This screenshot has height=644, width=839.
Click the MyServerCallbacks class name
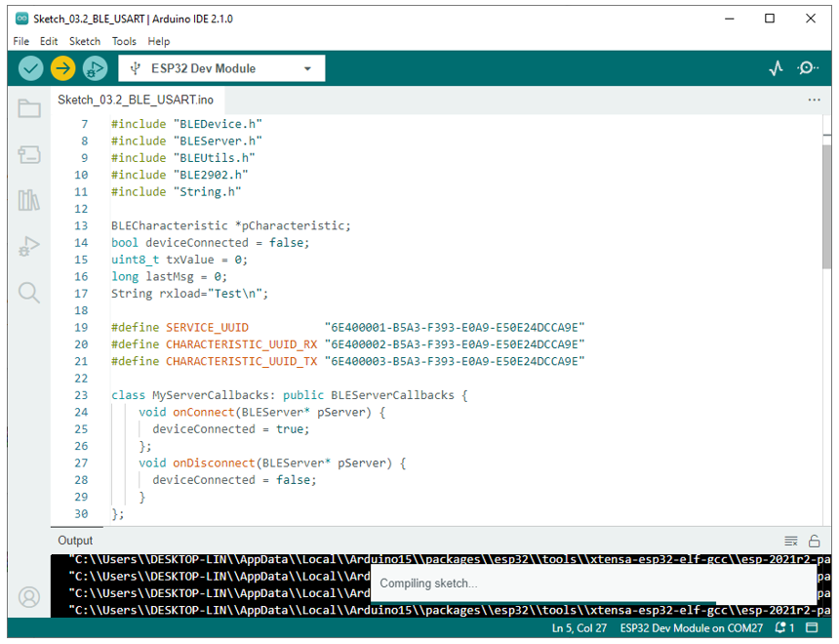click(211, 395)
